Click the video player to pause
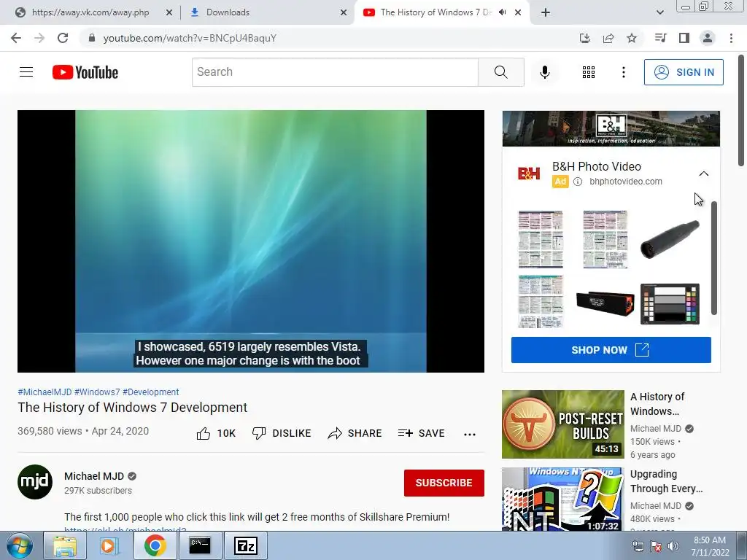Viewport: 747px width, 560px height. coord(251,241)
